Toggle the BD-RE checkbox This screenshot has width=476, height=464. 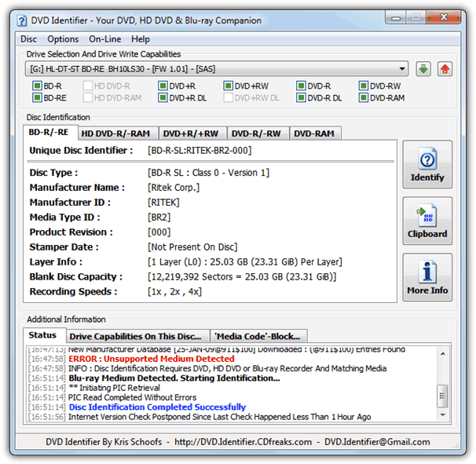click(x=37, y=97)
